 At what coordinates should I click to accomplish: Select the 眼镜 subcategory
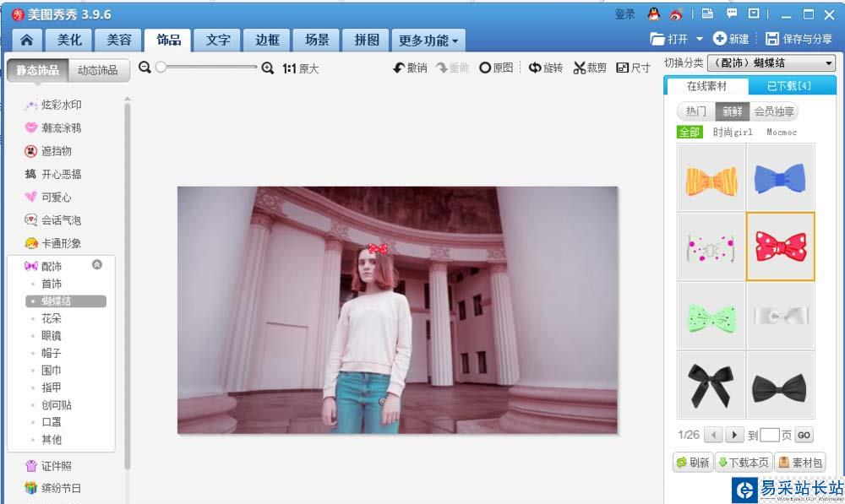[x=52, y=335]
